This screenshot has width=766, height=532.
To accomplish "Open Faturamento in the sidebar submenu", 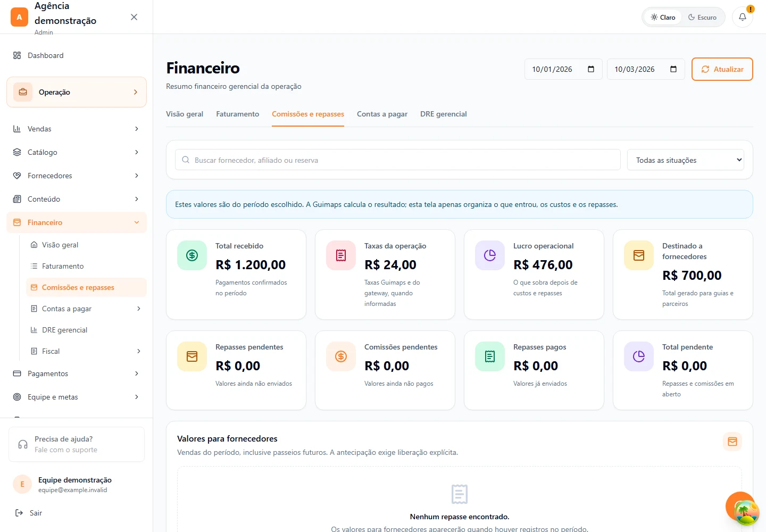I will pyautogui.click(x=86, y=266).
